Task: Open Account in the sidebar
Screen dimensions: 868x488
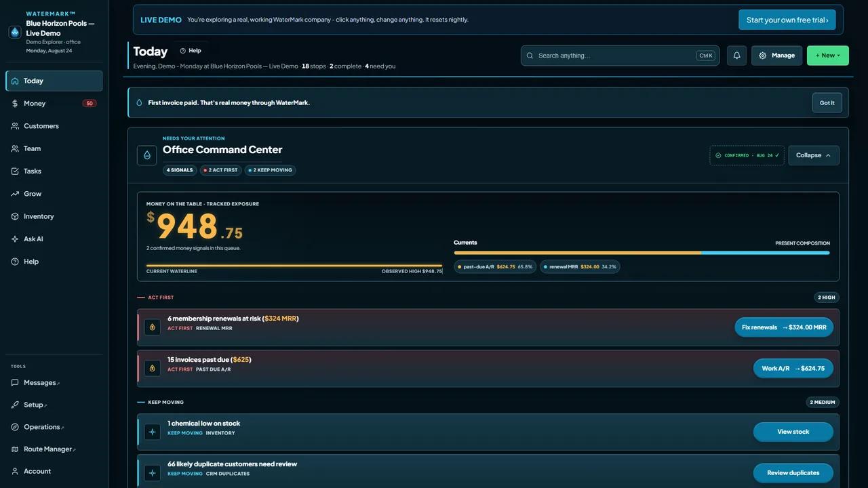Action: click(x=54, y=471)
